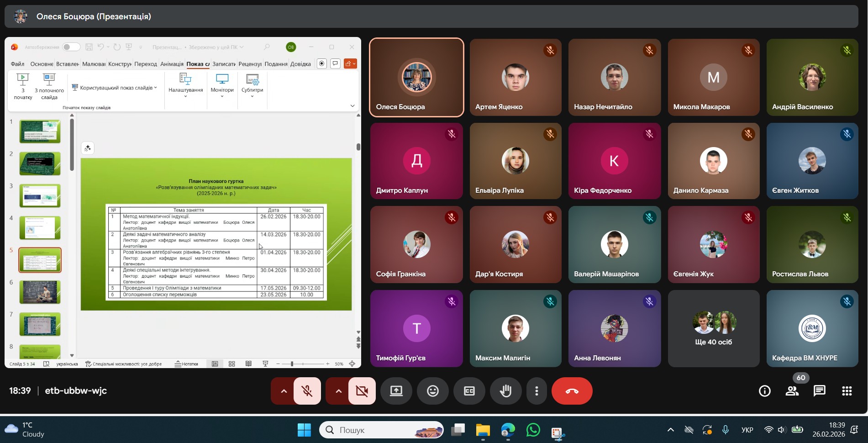Image resolution: width=868 pixels, height=443 pixels.
Task: Expand audio settings chevron beside microphone
Action: (284, 391)
